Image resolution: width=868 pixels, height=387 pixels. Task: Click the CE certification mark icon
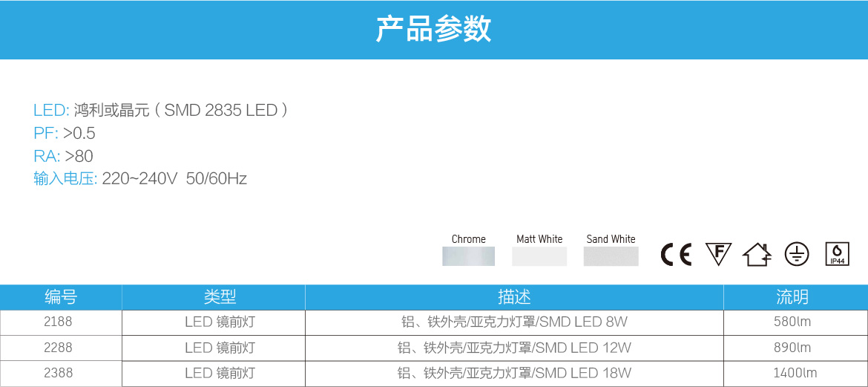676,255
